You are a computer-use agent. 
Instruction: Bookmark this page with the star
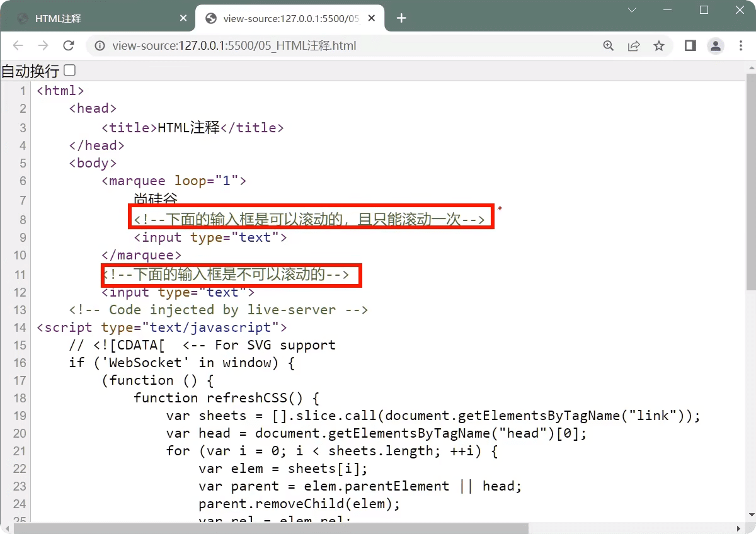point(659,45)
